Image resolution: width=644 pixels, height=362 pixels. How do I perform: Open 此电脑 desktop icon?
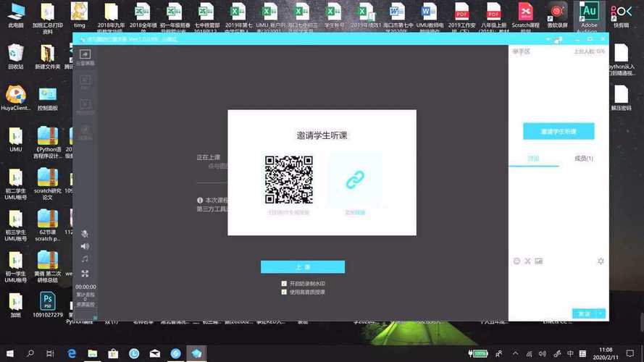(x=16, y=15)
